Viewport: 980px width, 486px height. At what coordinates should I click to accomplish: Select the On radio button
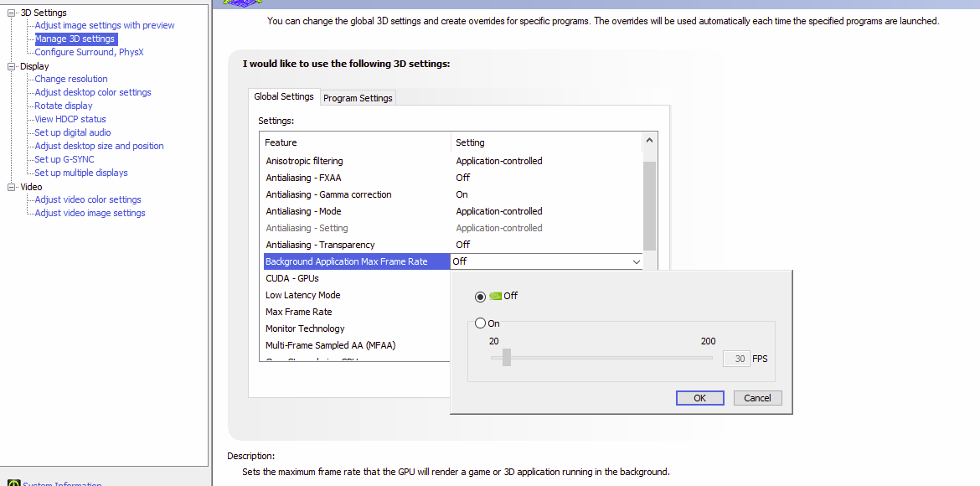coord(481,323)
